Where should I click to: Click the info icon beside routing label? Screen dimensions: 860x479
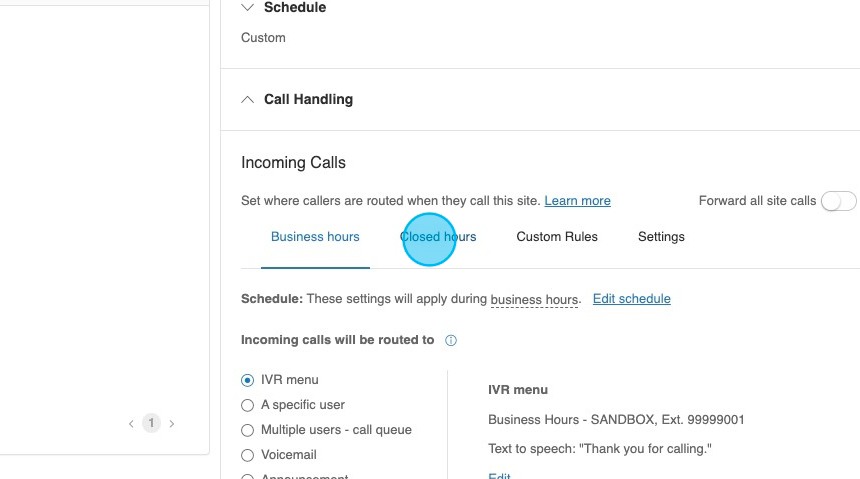coord(451,341)
